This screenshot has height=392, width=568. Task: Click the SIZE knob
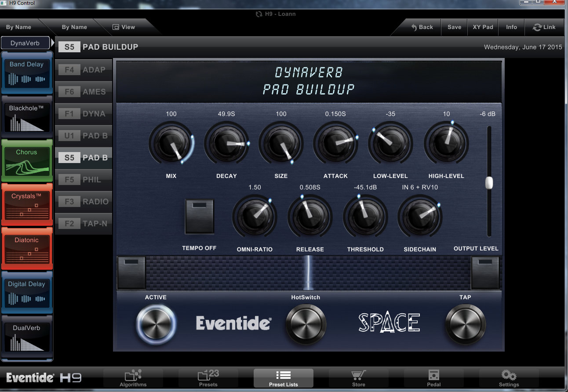[281, 143]
